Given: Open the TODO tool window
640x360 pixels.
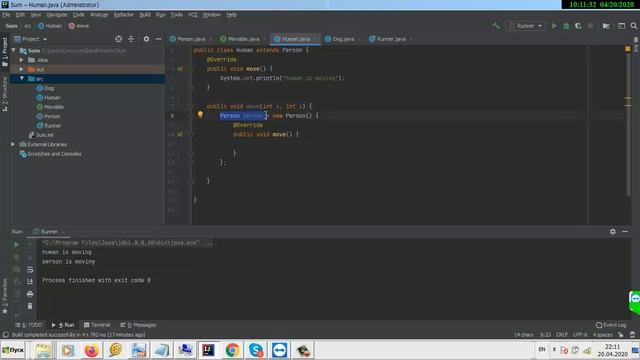Looking at the screenshot, I should tap(29, 325).
